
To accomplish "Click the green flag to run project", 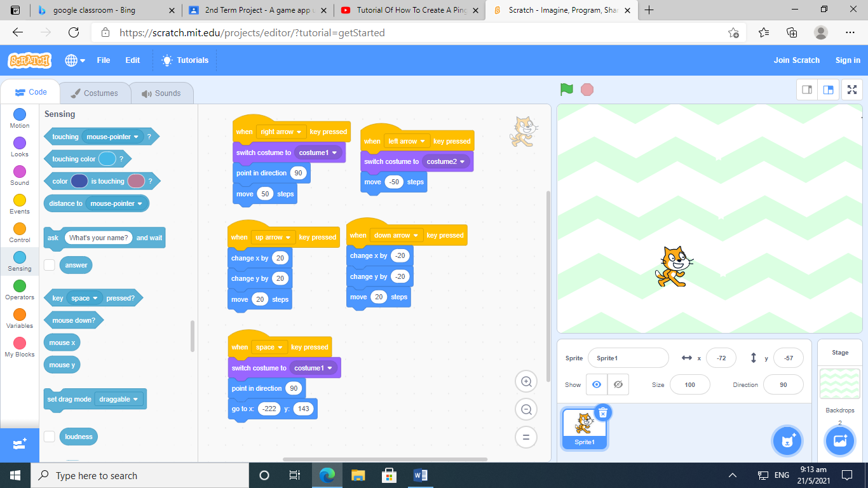I will (567, 90).
